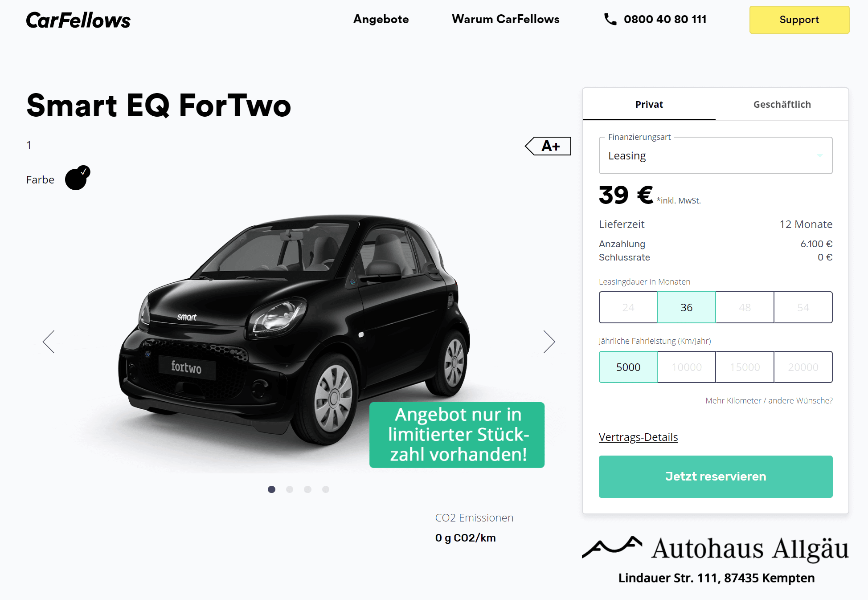Jump to the fourth carousel dot

pyautogui.click(x=326, y=489)
